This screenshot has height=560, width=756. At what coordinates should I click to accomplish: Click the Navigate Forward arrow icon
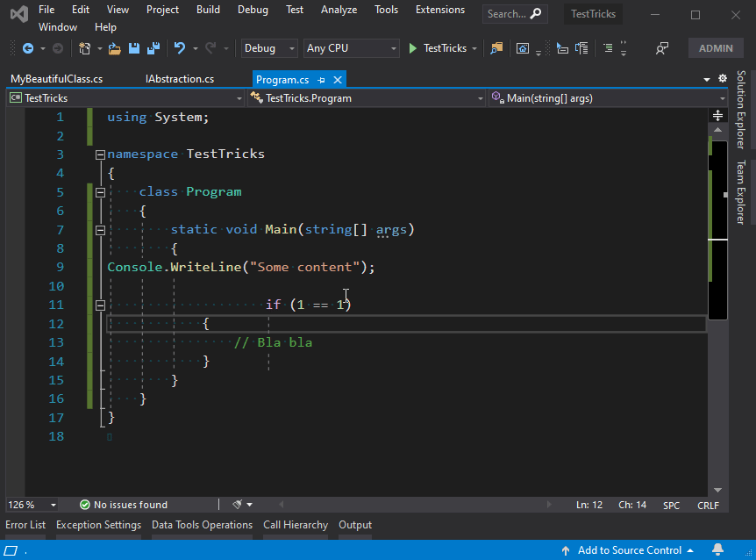point(57,48)
